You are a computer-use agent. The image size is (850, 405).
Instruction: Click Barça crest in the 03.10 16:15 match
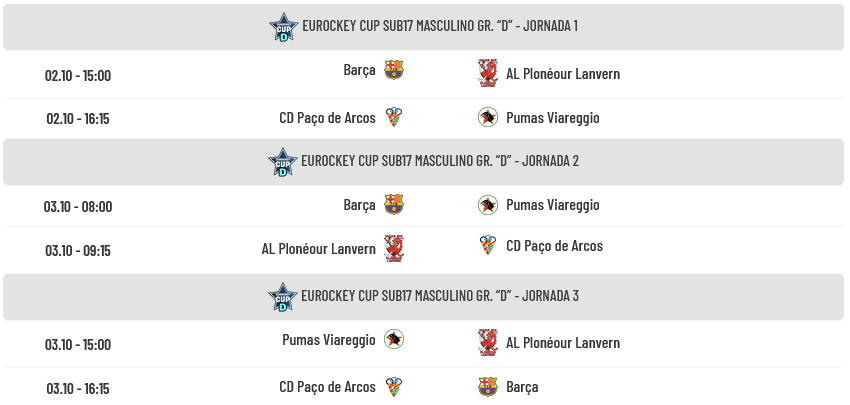488,387
